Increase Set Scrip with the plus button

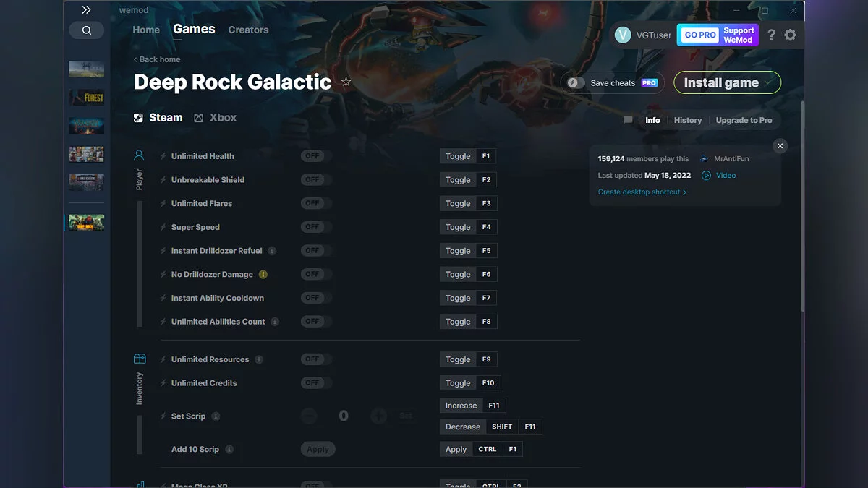[x=378, y=416]
